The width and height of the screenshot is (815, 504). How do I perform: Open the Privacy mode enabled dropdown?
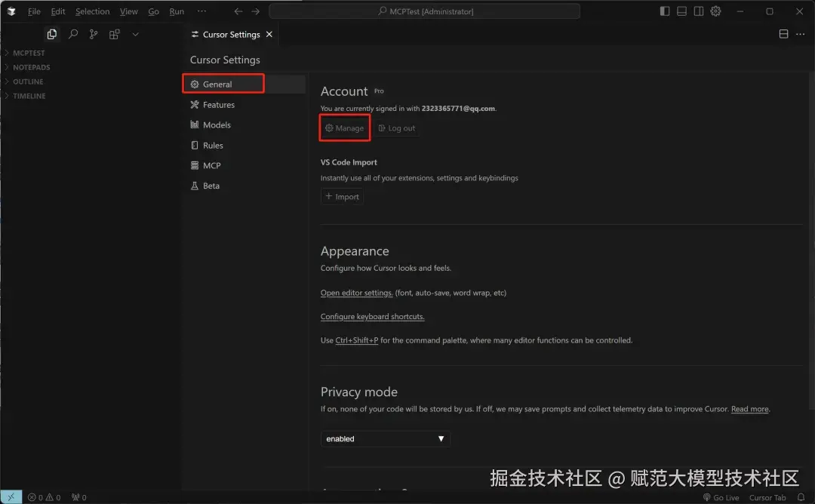(385, 438)
